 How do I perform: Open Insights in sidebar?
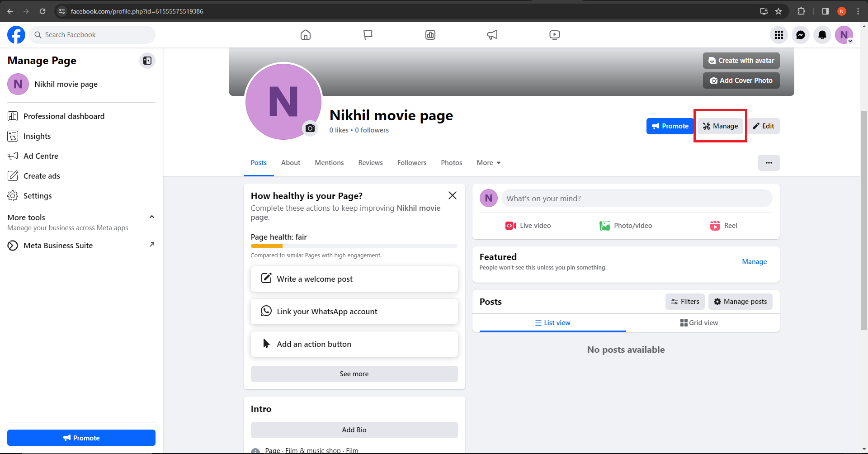(x=81, y=136)
